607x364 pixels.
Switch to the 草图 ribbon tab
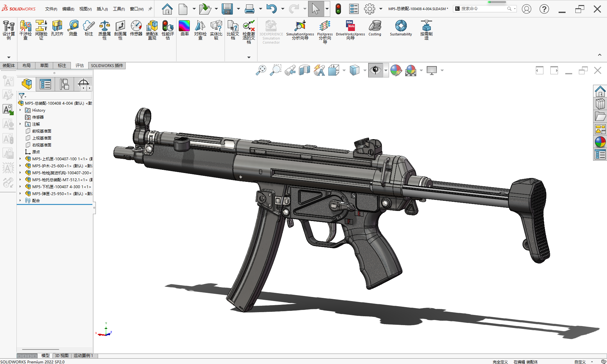[x=44, y=65]
